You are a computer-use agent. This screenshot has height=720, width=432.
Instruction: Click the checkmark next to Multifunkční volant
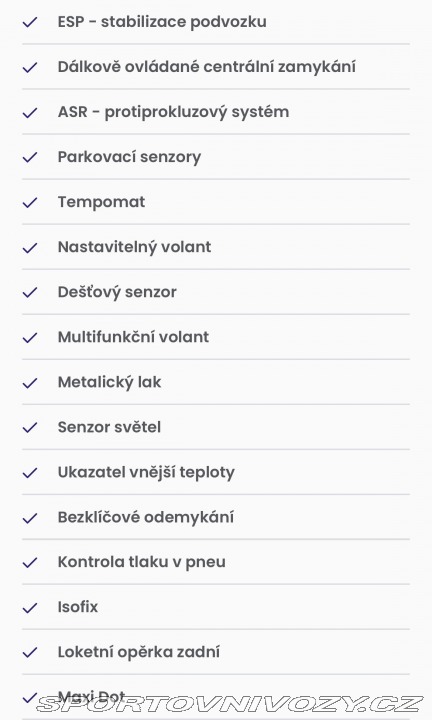click(30, 337)
